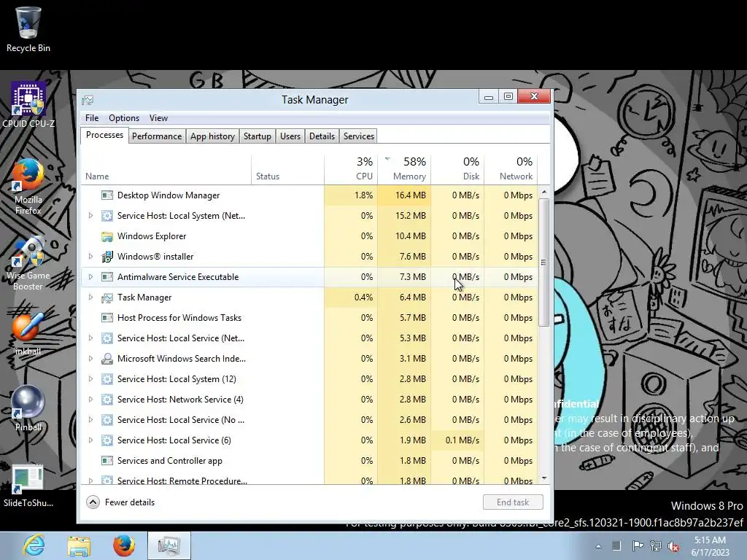
Task: Sort by the Disk column header
Action: point(458,169)
